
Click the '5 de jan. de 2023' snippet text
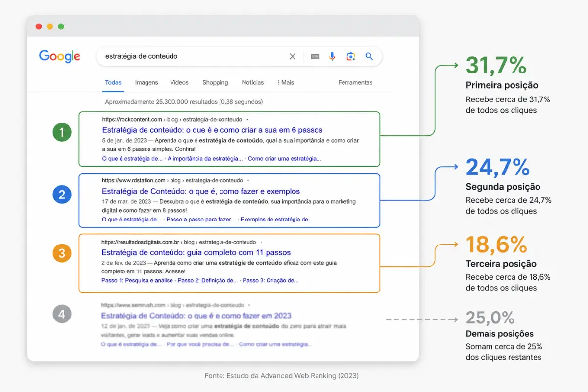click(124, 141)
